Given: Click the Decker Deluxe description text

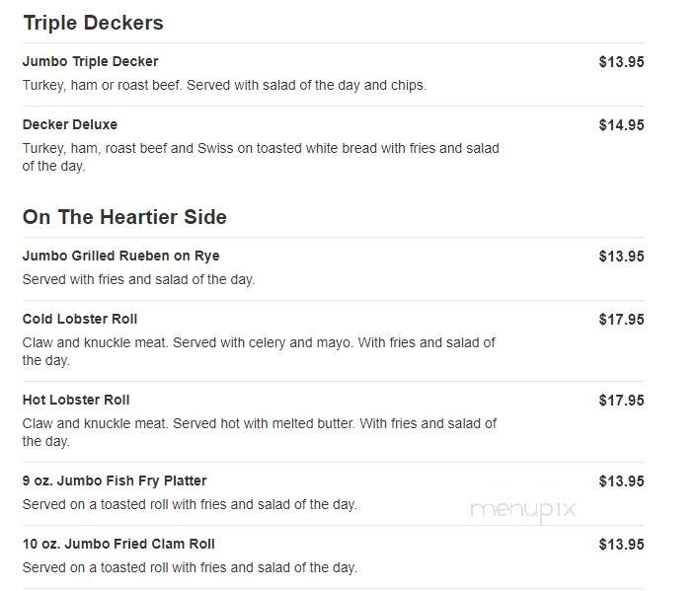Looking at the screenshot, I should [261, 157].
